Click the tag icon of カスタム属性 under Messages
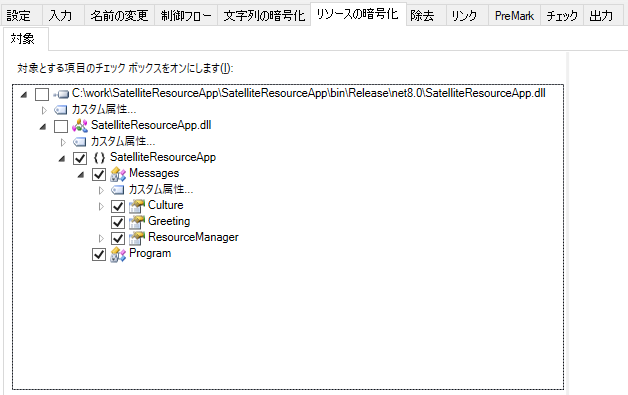This screenshot has height=395, width=628. (x=117, y=190)
